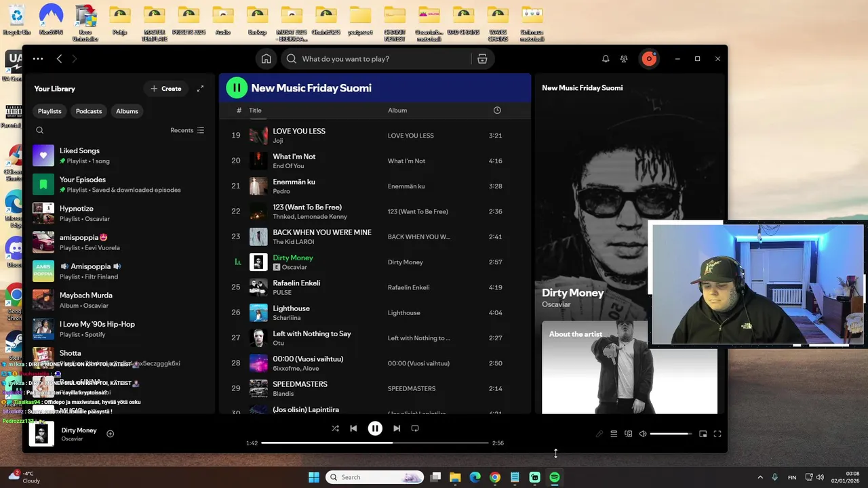Open the Recycle Bin desktop icon
This screenshot has width=868, height=488.
(x=17, y=19)
